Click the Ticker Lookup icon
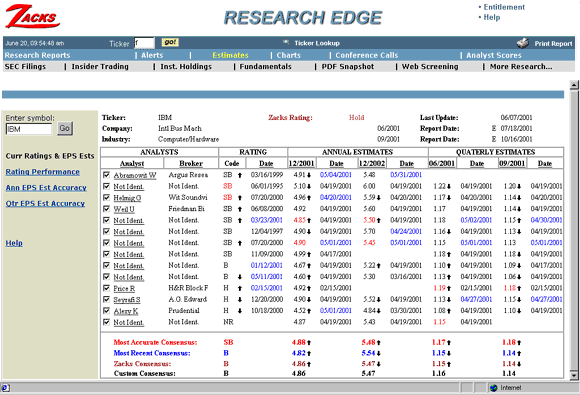Image resolution: width=580 pixels, height=395 pixels. (286, 43)
